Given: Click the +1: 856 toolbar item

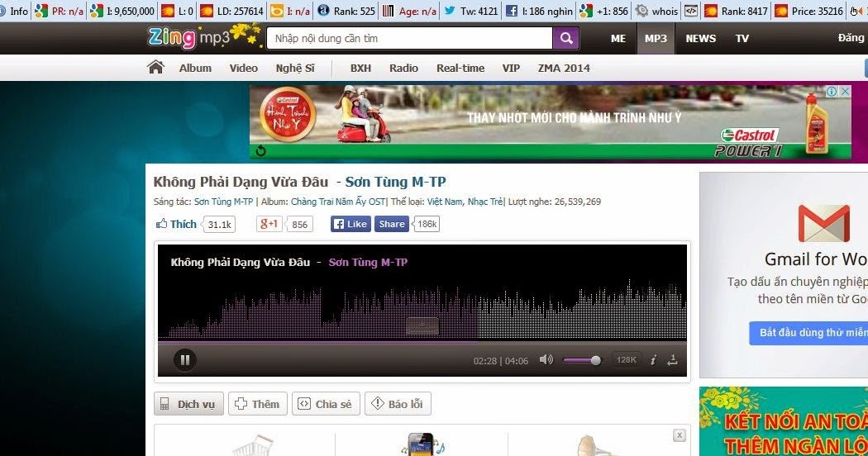Looking at the screenshot, I should click(604, 11).
